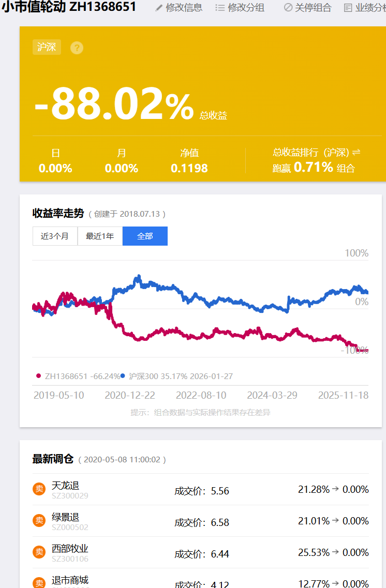Open the question mark help icon
386x588 pixels.
click(x=77, y=48)
